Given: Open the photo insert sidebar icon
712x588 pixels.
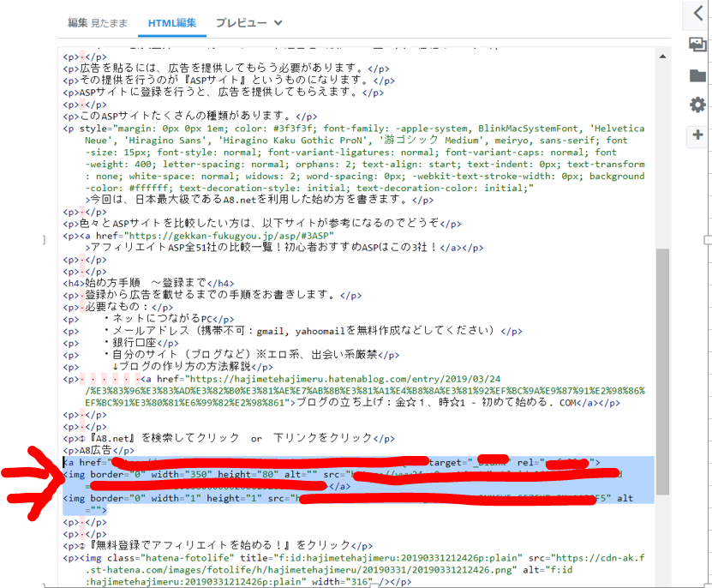Looking at the screenshot, I should tap(697, 45).
